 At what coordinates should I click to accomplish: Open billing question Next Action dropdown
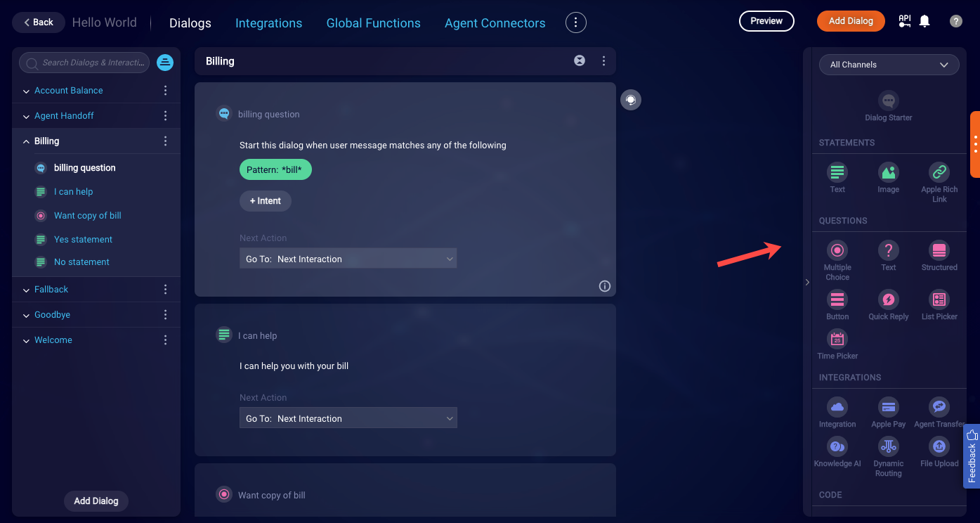point(348,259)
